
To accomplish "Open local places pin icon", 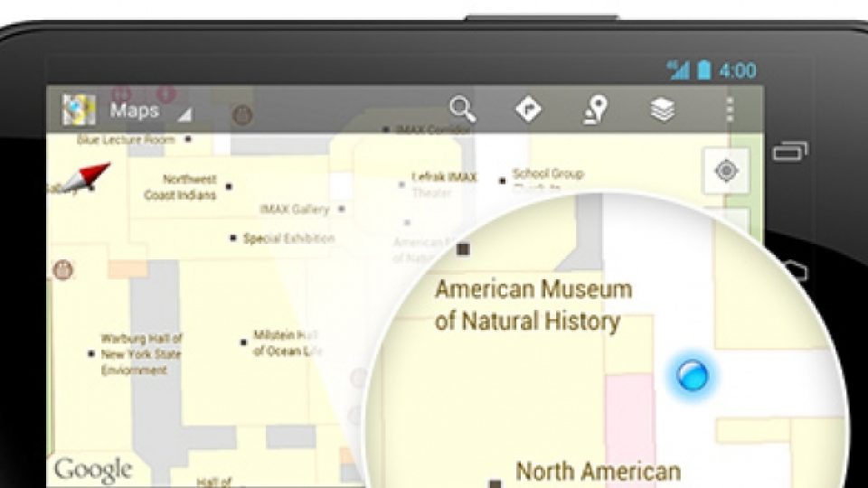I will point(596,109).
